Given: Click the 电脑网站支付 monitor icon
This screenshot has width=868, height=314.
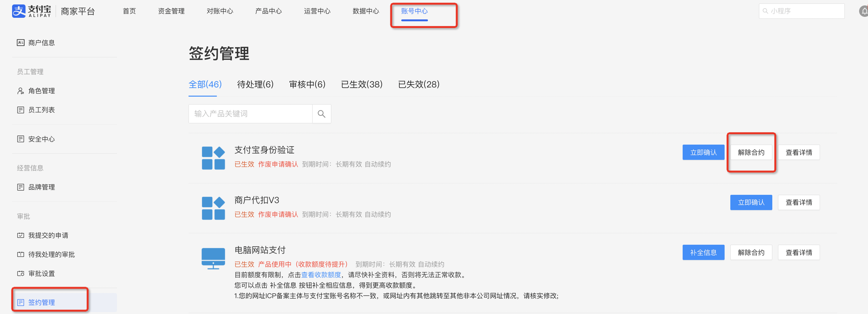Looking at the screenshot, I should coord(213,258).
